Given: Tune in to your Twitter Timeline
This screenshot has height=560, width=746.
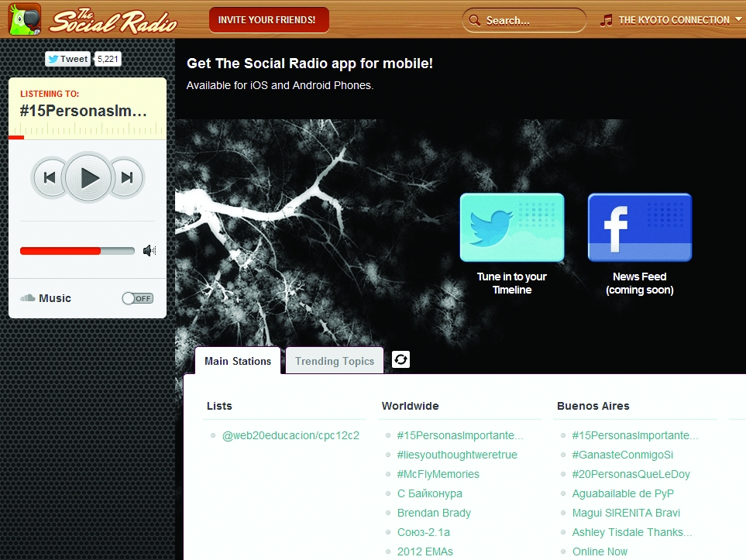Looking at the screenshot, I should click(512, 228).
